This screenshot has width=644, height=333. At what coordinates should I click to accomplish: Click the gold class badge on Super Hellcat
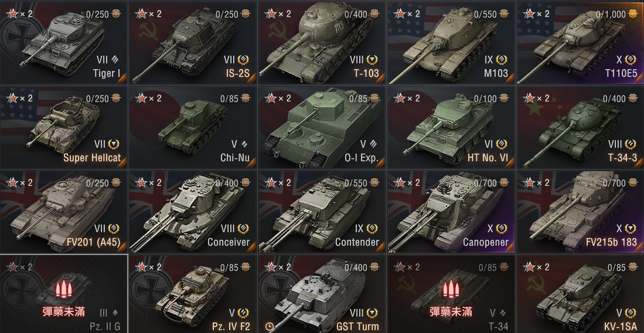click(114, 144)
